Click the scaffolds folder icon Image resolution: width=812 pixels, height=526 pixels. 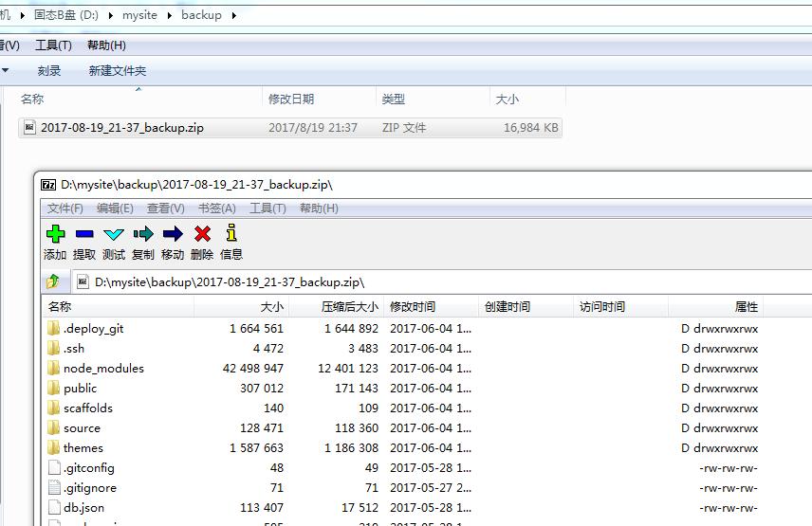[53, 408]
